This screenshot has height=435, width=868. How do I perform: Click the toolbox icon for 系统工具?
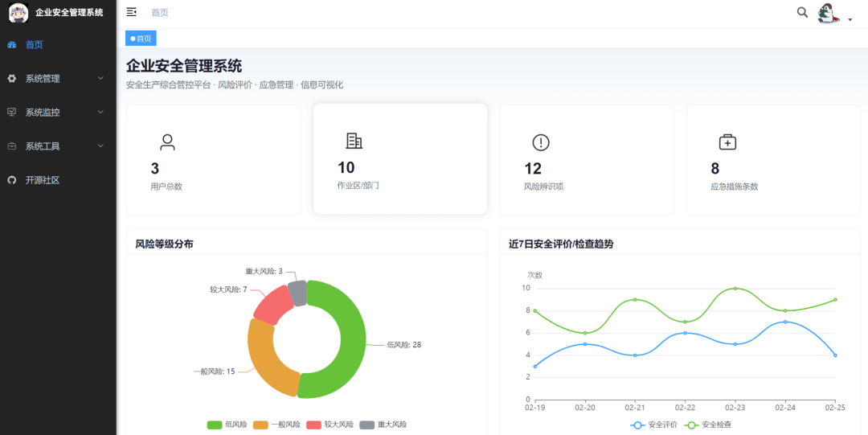coord(11,146)
